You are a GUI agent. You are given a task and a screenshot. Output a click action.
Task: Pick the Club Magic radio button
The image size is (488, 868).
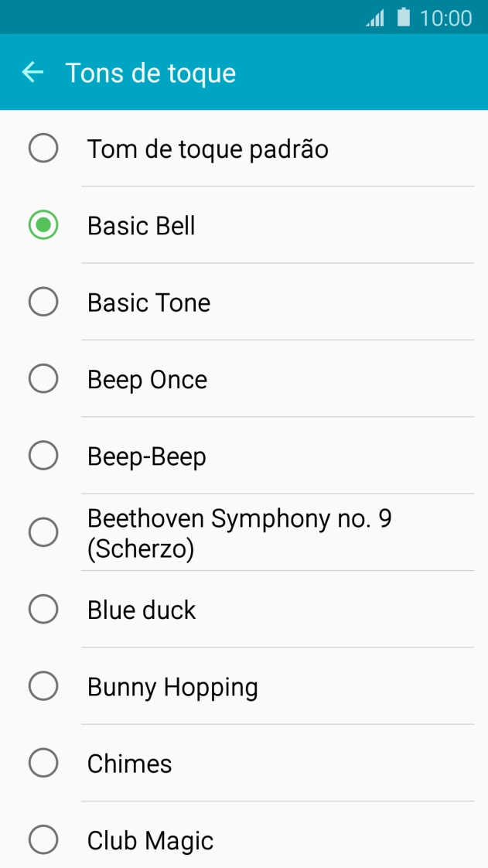(x=43, y=840)
